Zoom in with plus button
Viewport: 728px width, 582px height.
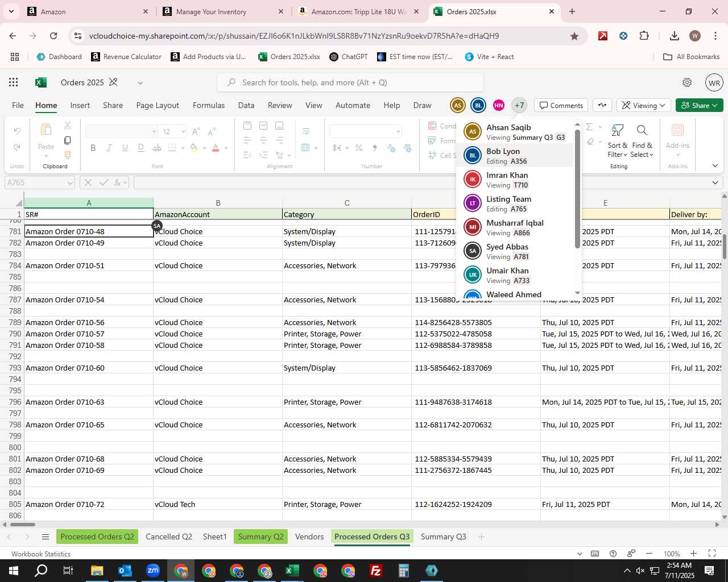point(693,554)
